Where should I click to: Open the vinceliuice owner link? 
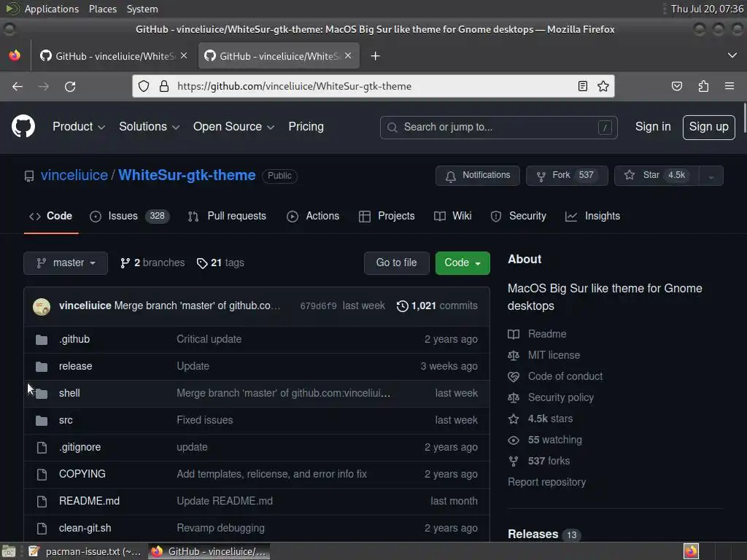74,175
